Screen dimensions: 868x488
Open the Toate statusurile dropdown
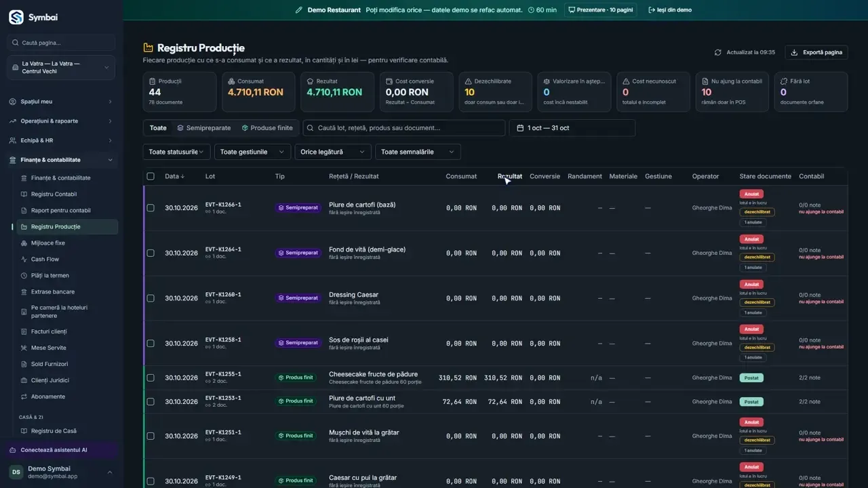[x=176, y=152]
